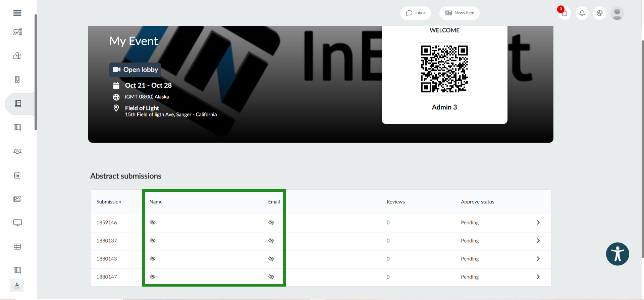Click the Abstract submissions heading
Screen dimensions: 644x300
[126, 176]
